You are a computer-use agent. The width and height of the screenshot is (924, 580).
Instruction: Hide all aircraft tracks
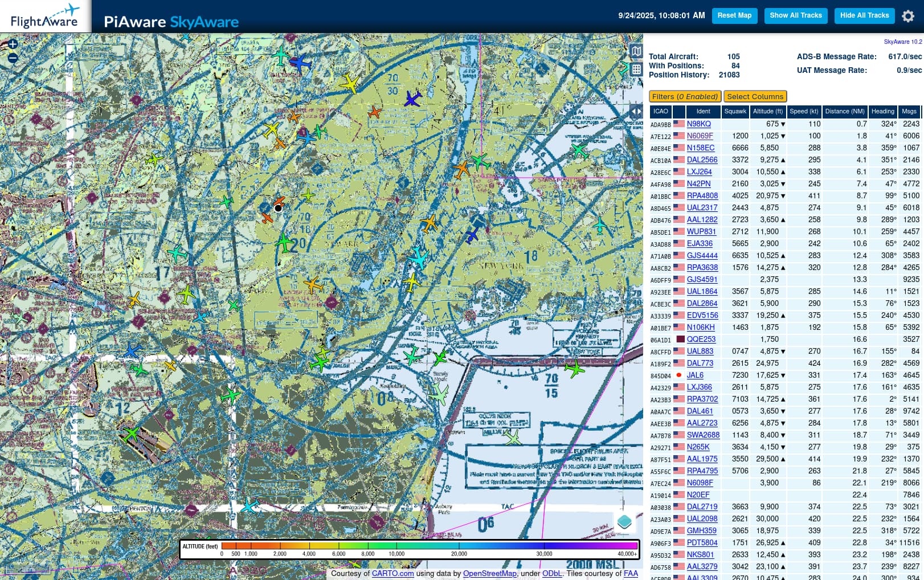[864, 15]
